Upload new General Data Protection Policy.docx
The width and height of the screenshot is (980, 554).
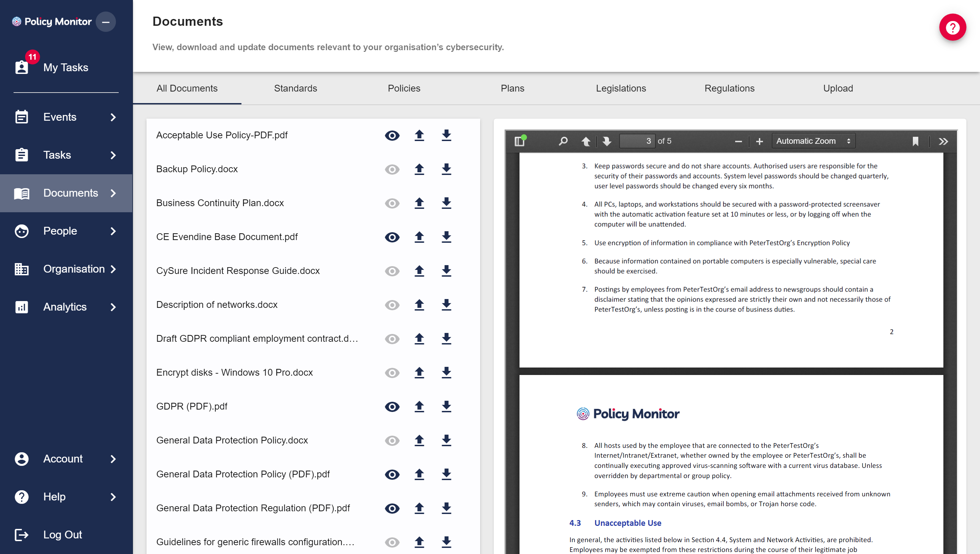click(x=419, y=440)
